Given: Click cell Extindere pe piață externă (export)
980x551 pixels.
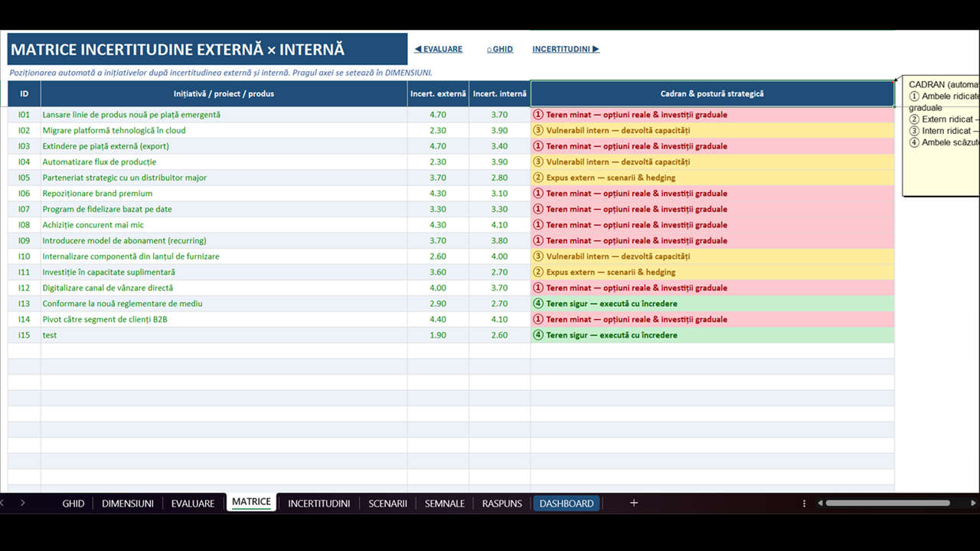Looking at the screenshot, I should tap(224, 146).
